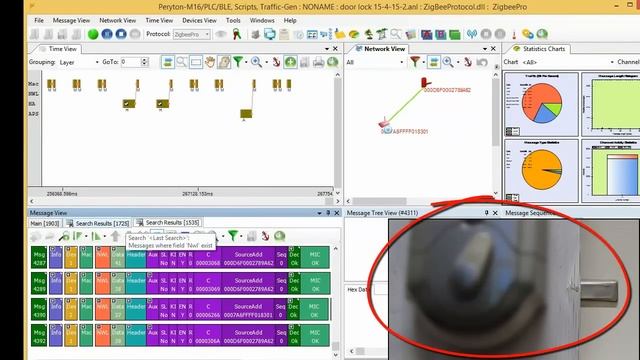
Task: Select the orange-red pie chart thumbnail
Action: [x=541, y=104]
